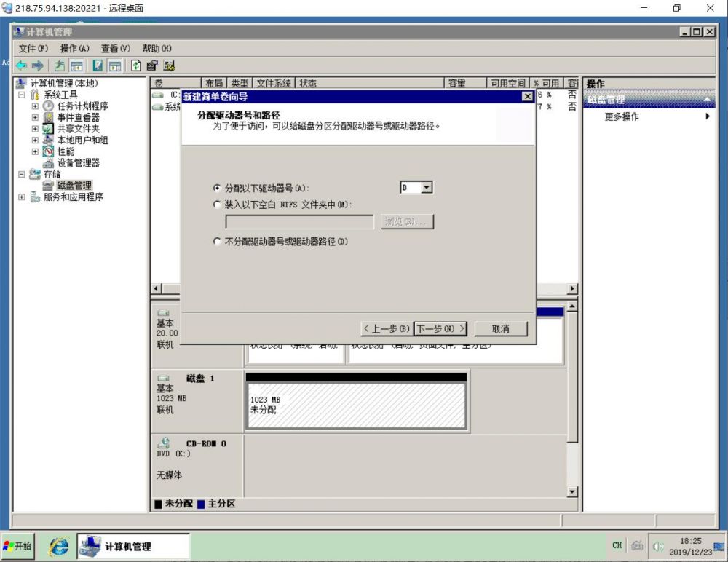The width and height of the screenshot is (728, 562).
Task: Open Internet Explorer from the taskbar
Action: (x=59, y=546)
